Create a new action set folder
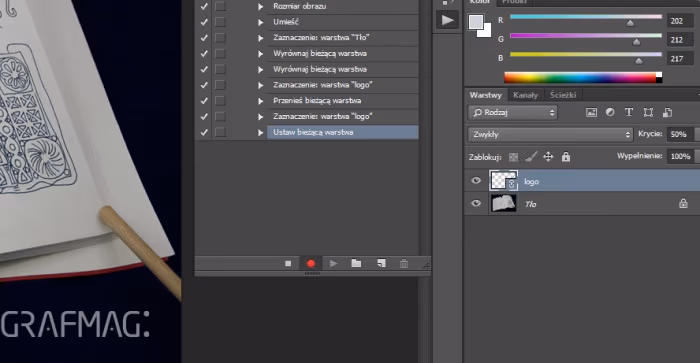Screen dimensions: 700x363 356,263
